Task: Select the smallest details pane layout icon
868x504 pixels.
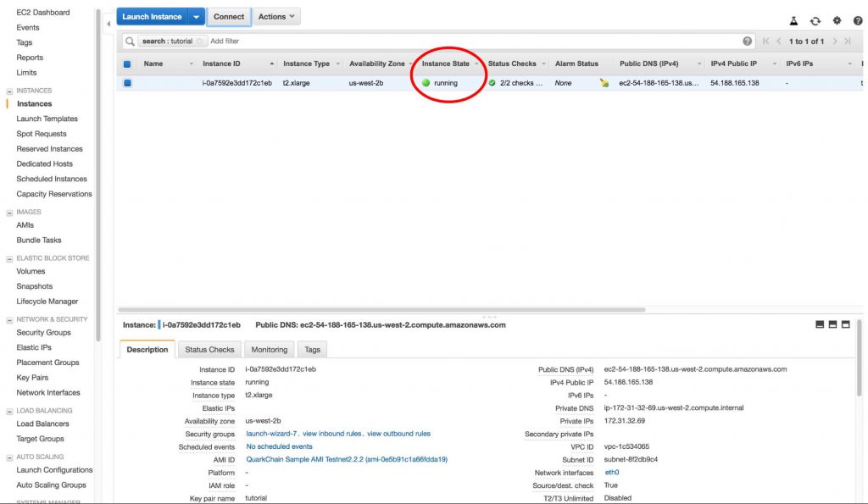Action: click(820, 324)
